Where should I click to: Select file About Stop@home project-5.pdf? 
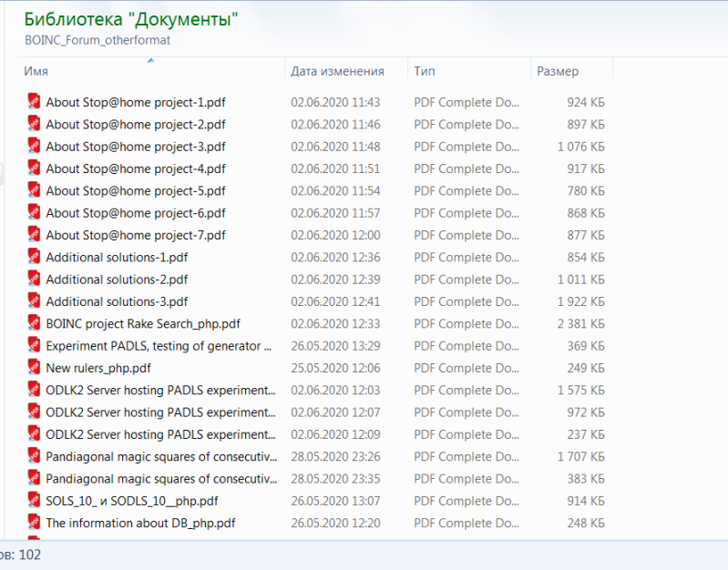[136, 191]
